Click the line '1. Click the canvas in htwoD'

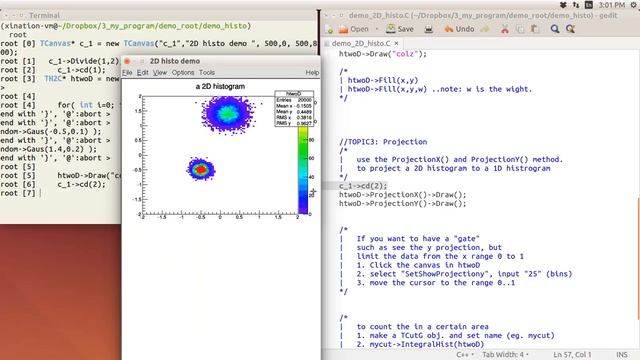pos(418,265)
